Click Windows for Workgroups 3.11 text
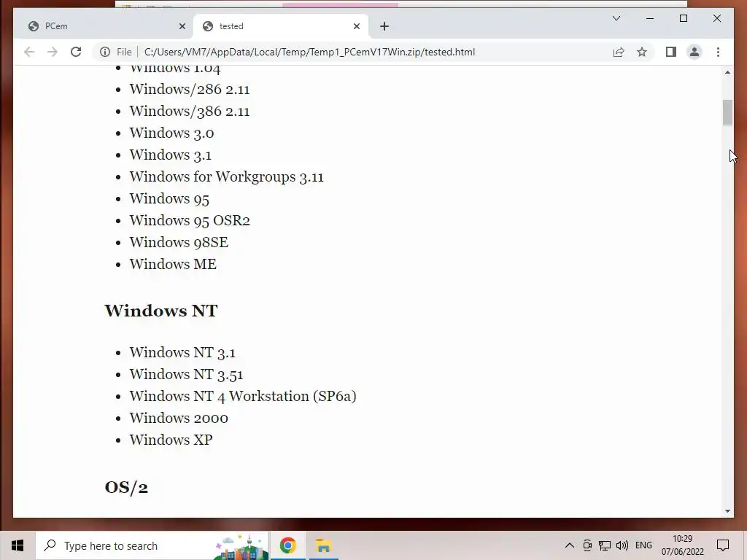This screenshot has height=560, width=747. coord(226,176)
